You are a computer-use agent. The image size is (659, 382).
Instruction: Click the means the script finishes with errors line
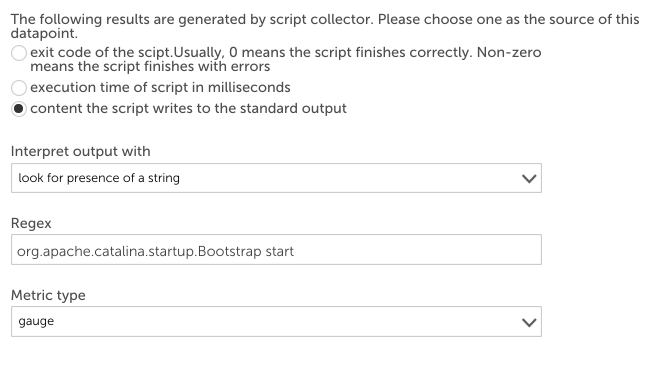(x=150, y=66)
